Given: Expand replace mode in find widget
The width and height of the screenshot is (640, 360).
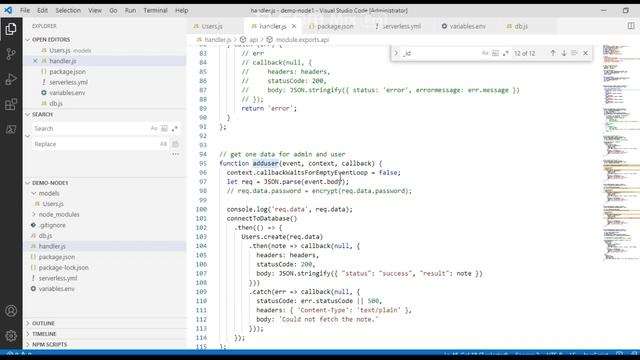Looking at the screenshot, I should [396, 53].
